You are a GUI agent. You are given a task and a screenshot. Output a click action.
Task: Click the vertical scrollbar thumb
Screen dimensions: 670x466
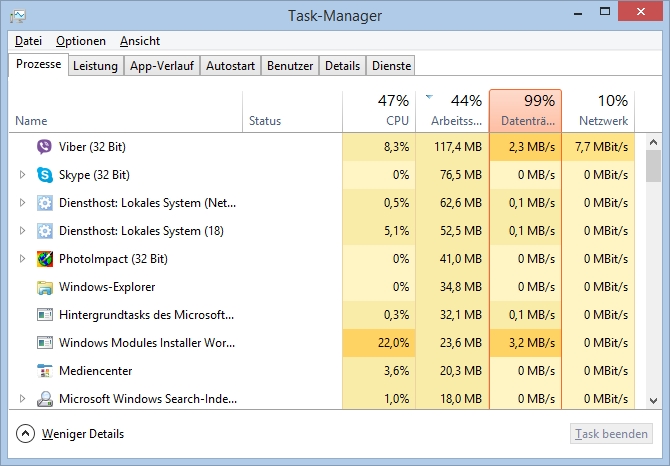pos(653,166)
